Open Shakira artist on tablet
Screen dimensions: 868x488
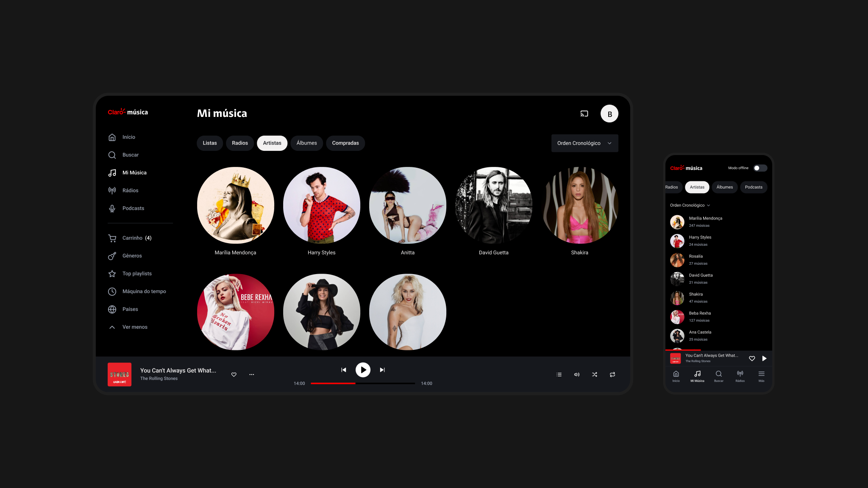click(x=580, y=205)
